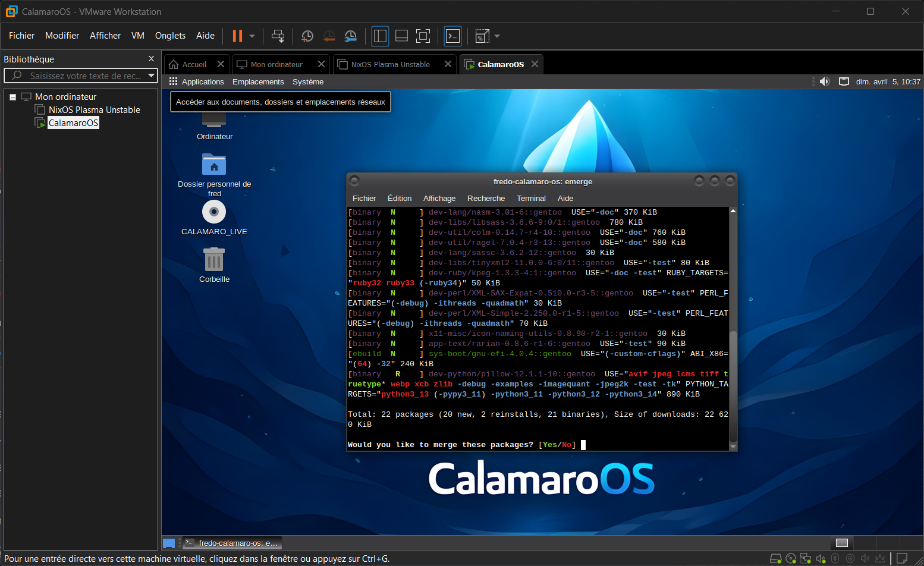Click the Send Ctrl+Alt+Del toolbar icon

point(278,36)
